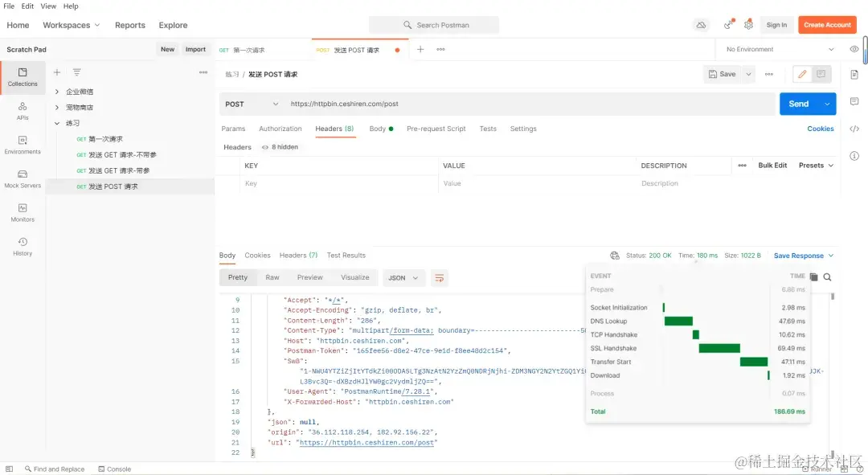Switch to the comment mode icon beside pencil
Viewport: 868px width, 475px height.
coord(821,74)
